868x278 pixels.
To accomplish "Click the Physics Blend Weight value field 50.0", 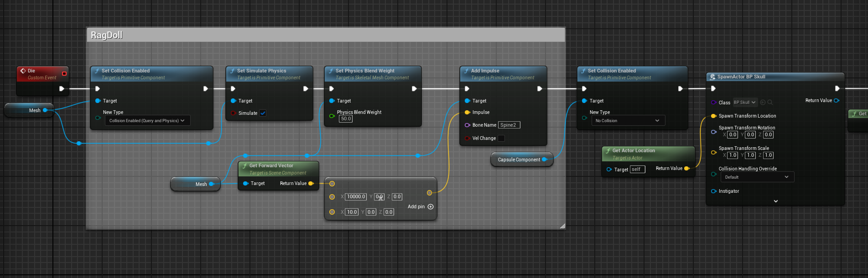I will [346, 119].
